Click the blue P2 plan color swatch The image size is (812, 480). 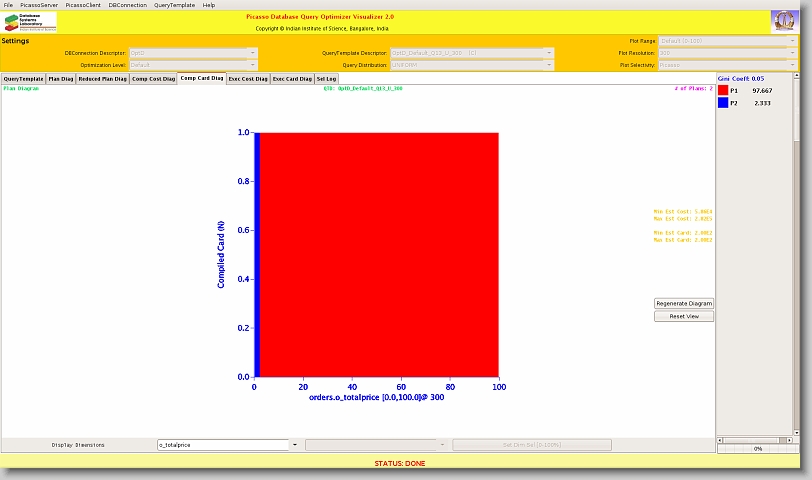point(723,103)
